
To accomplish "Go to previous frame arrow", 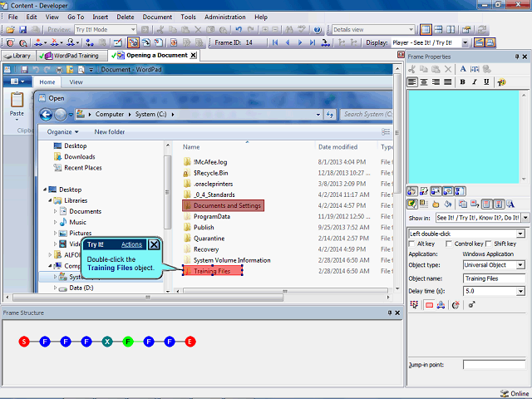I will click(288, 42).
